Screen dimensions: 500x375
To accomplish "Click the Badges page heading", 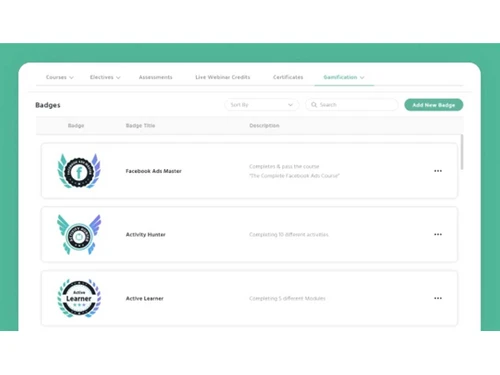I will click(x=48, y=105).
